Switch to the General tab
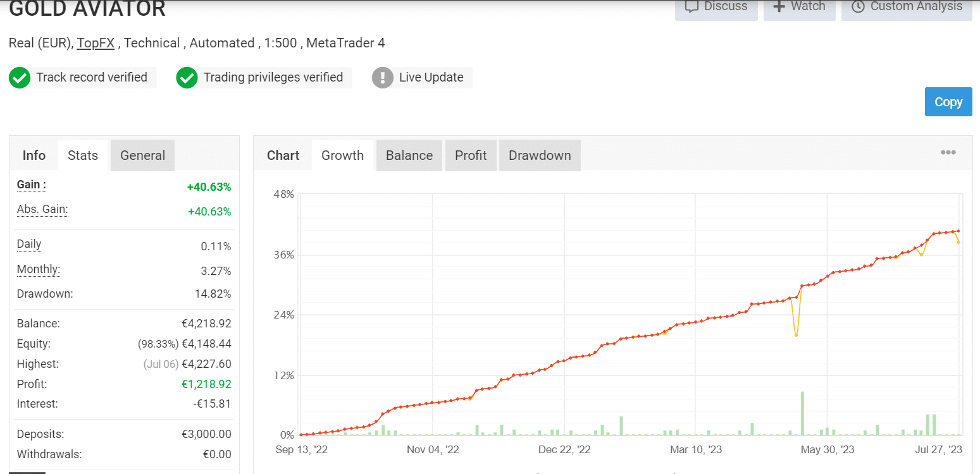This screenshot has height=474, width=980. [142, 155]
